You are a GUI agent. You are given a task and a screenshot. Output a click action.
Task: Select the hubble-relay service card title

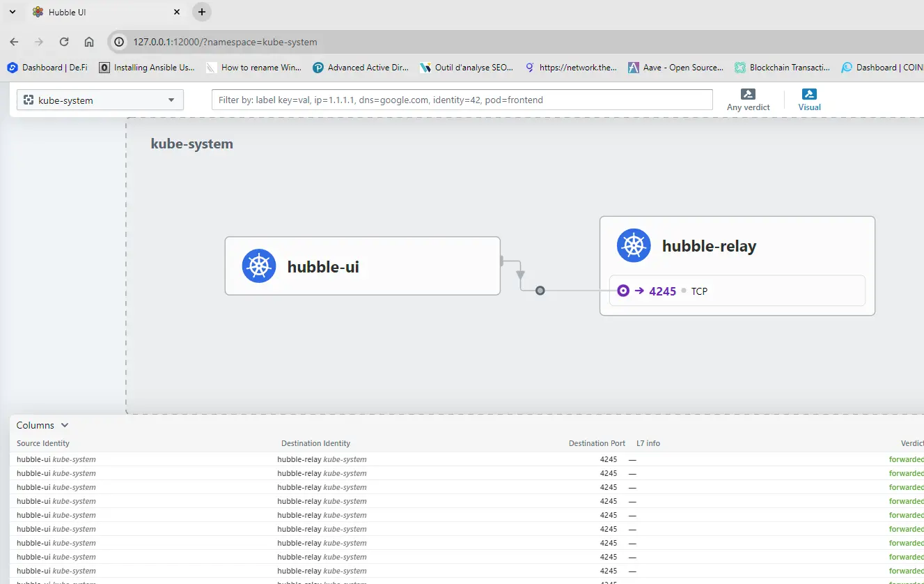[709, 246]
